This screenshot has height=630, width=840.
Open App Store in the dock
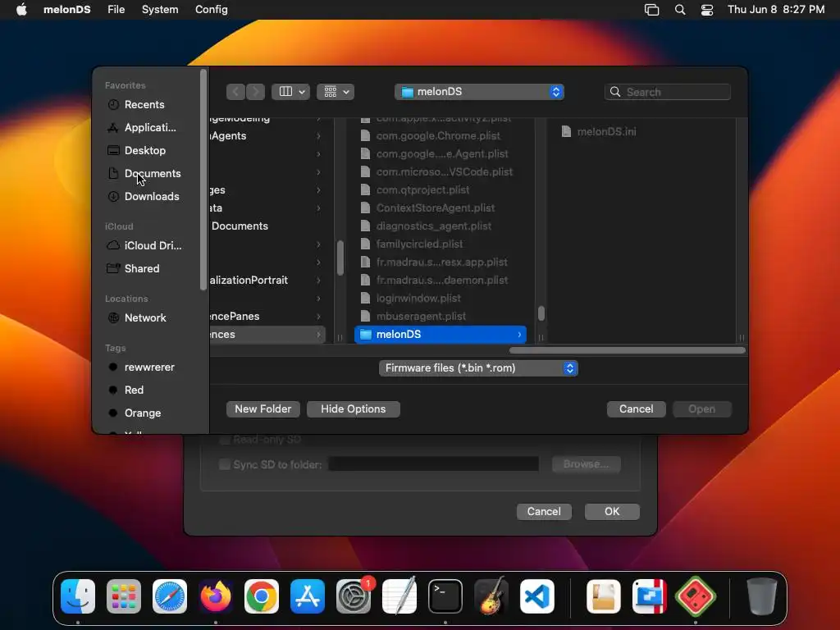click(308, 596)
